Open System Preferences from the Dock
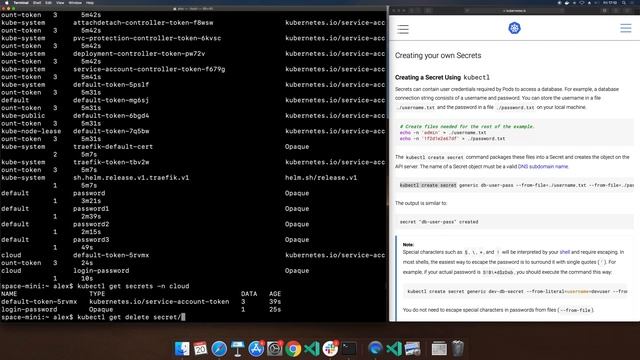 (x=275, y=349)
